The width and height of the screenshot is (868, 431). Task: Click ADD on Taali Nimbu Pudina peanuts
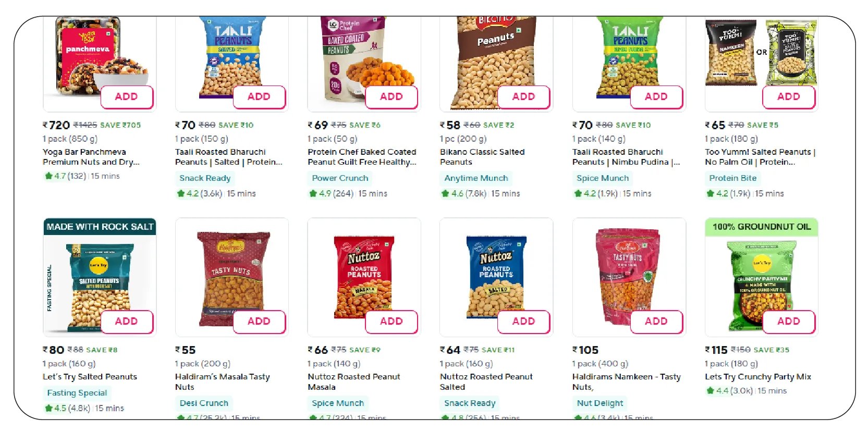point(656,96)
